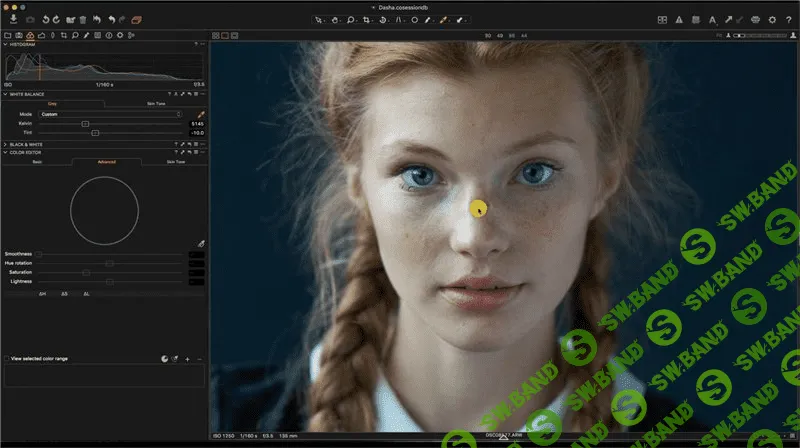Click the text annotations A icon
This screenshot has width=800, height=448.
tap(712, 20)
